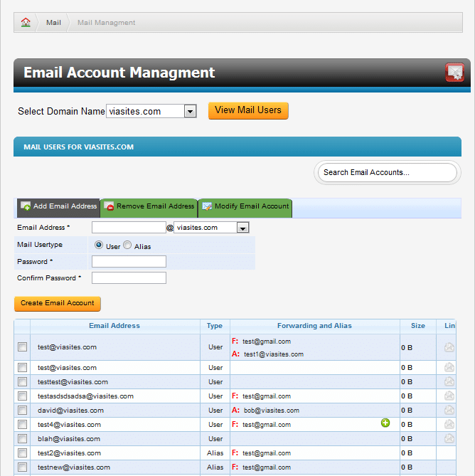475x476 pixels.
Task: Click link icon in testasdsdsadsa@viasites.com row
Action: coord(449,396)
